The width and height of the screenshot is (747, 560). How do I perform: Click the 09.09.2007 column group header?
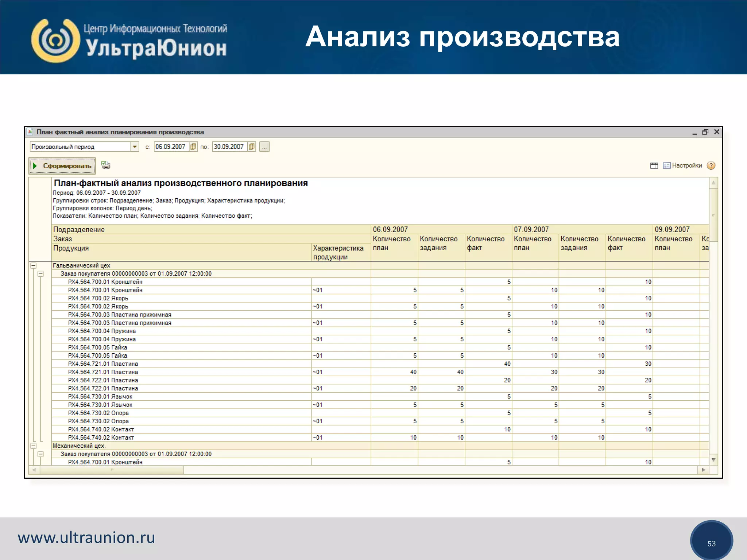pos(681,229)
